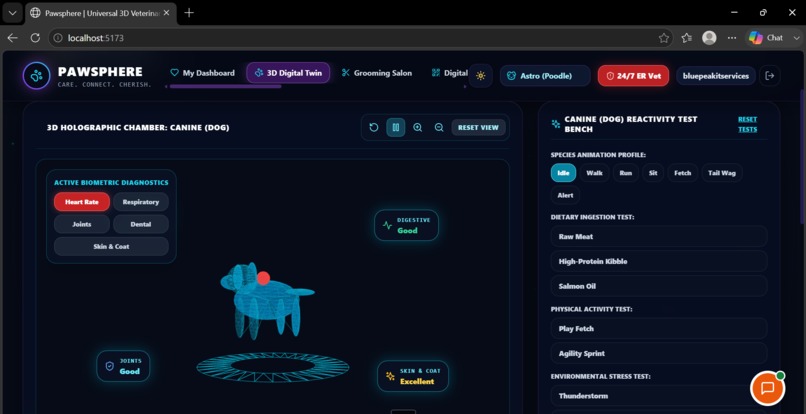The height and width of the screenshot is (414, 806).
Task: Select the Fetch animation profile
Action: [x=683, y=173]
